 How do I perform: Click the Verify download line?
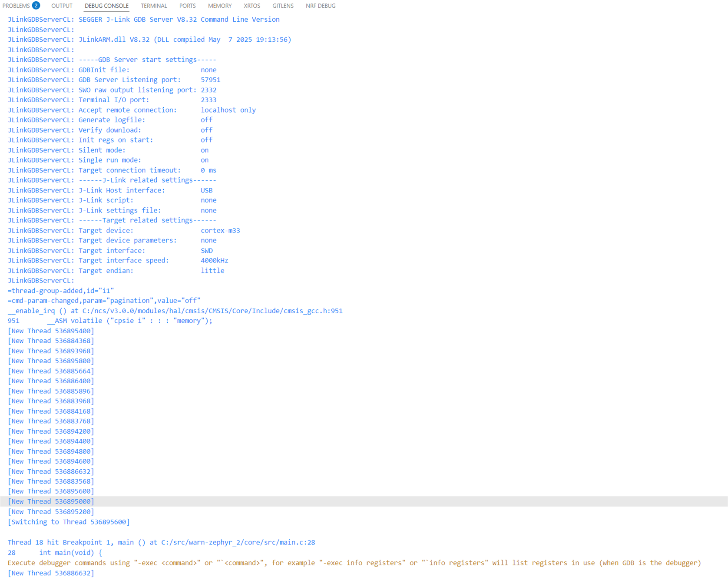click(x=110, y=130)
